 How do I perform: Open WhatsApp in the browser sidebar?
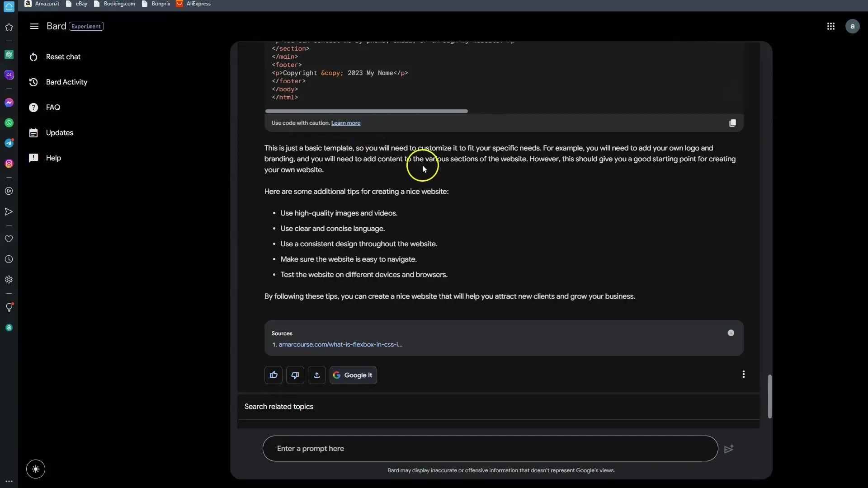coord(9,123)
